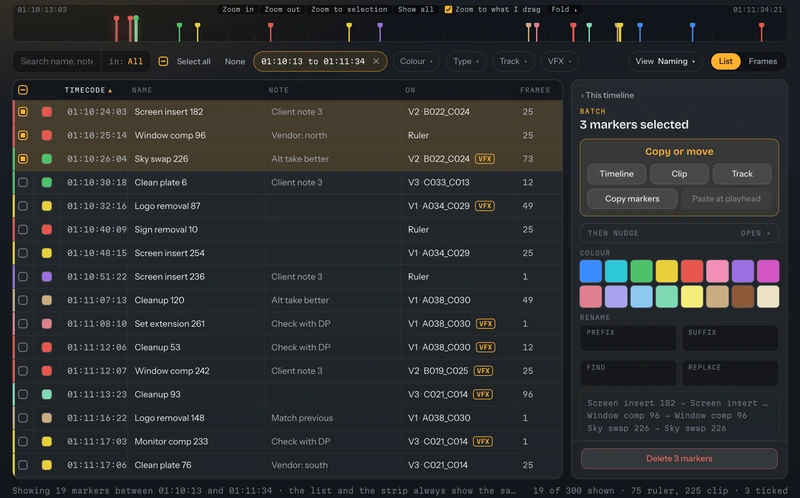Click yellow colour chip of Logo removal 87

[x=46, y=206]
